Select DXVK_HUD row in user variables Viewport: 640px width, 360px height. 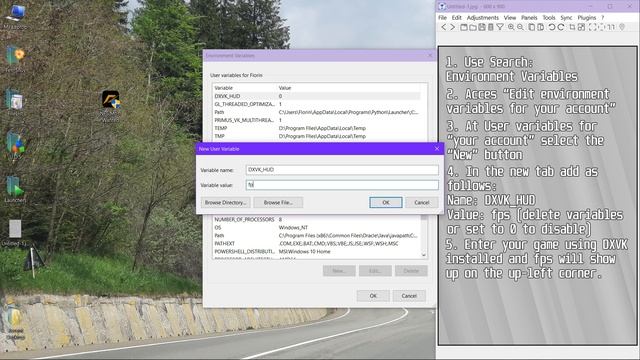point(317,96)
